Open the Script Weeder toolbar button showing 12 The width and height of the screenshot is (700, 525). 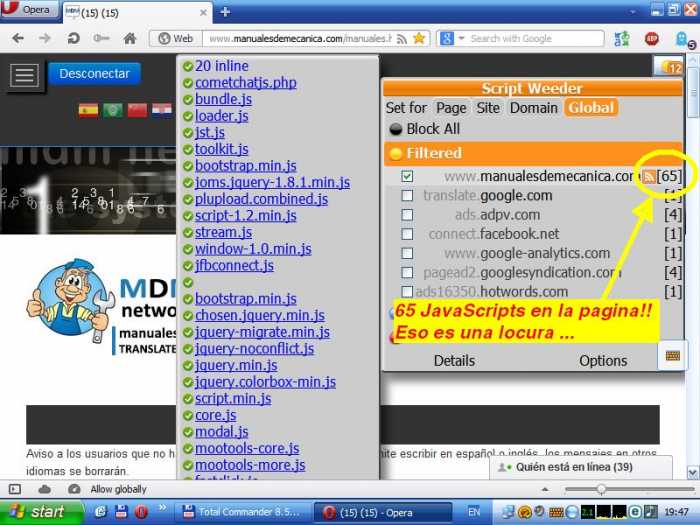point(669,67)
